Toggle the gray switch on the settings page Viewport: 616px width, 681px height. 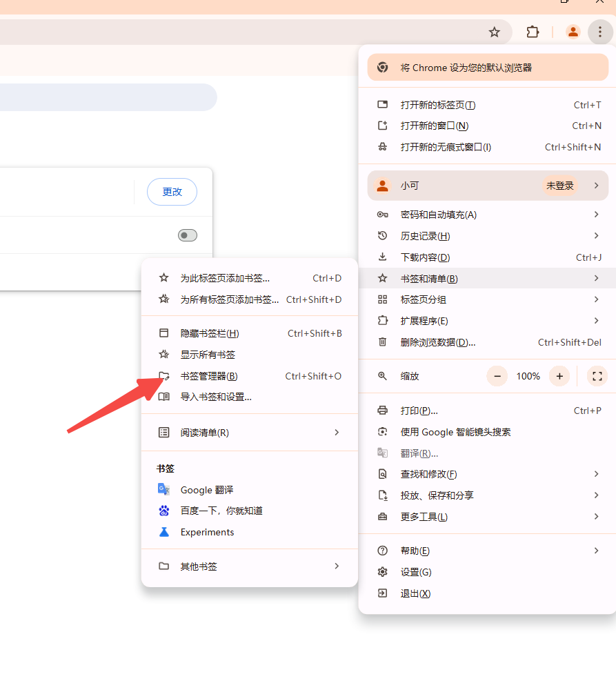click(188, 235)
